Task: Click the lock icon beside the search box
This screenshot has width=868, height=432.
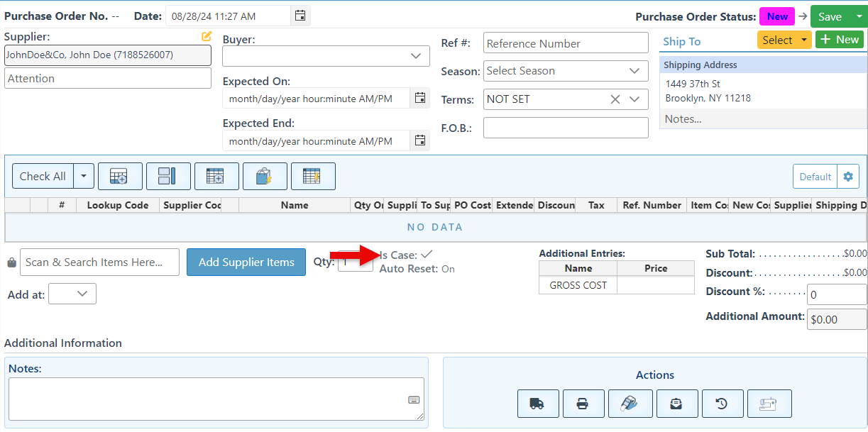Action: pyautogui.click(x=11, y=262)
